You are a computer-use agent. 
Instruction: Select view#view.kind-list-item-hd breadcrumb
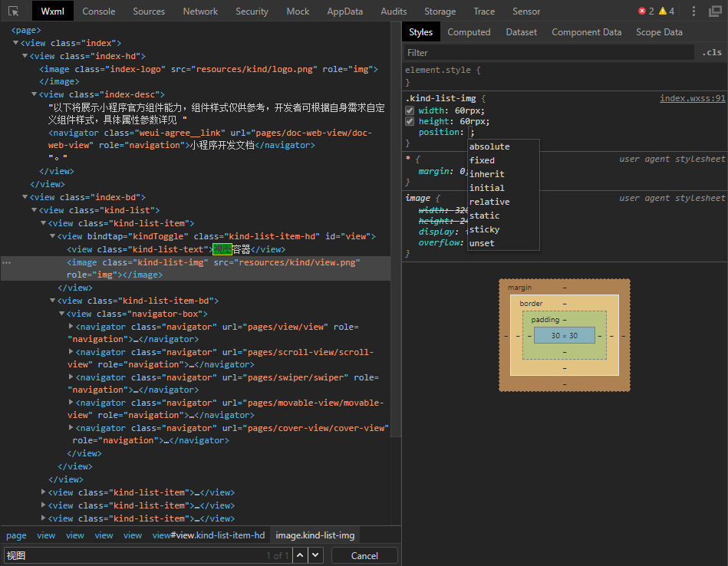tap(209, 535)
